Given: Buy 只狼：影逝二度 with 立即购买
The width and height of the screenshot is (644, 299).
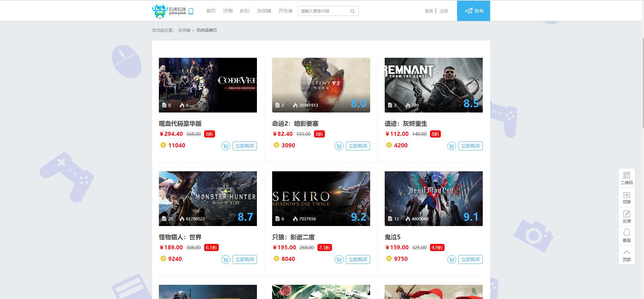Looking at the screenshot, I should tap(358, 259).
